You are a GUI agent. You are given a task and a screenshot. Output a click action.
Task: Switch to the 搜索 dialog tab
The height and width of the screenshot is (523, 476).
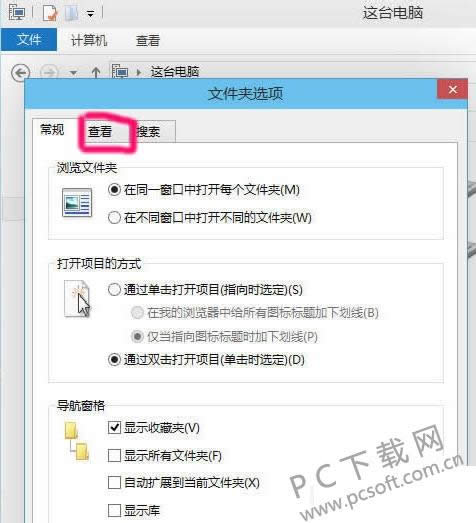pyautogui.click(x=148, y=131)
